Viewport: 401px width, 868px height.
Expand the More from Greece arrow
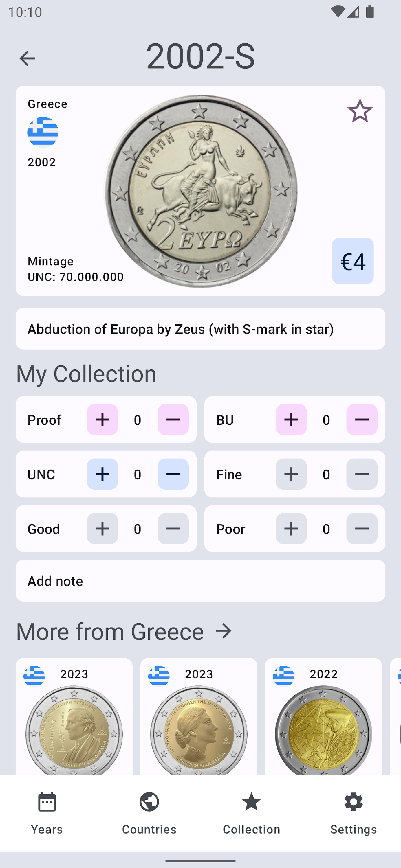(x=224, y=631)
